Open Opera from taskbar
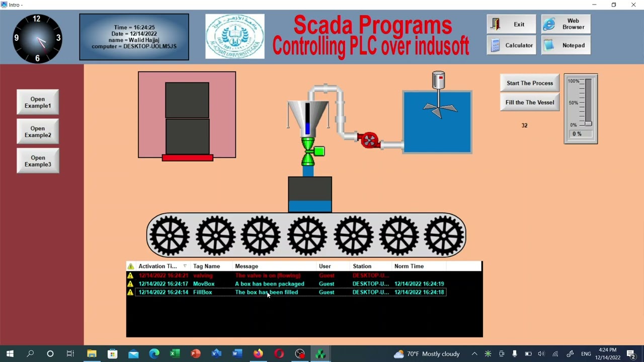This screenshot has height=362, width=644. coord(279,354)
